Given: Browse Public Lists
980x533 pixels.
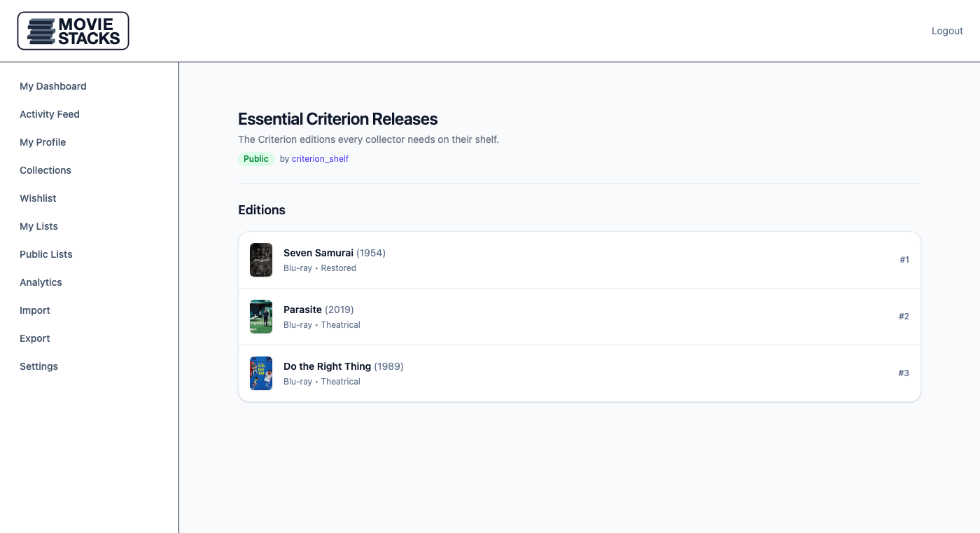Looking at the screenshot, I should coord(46,254).
